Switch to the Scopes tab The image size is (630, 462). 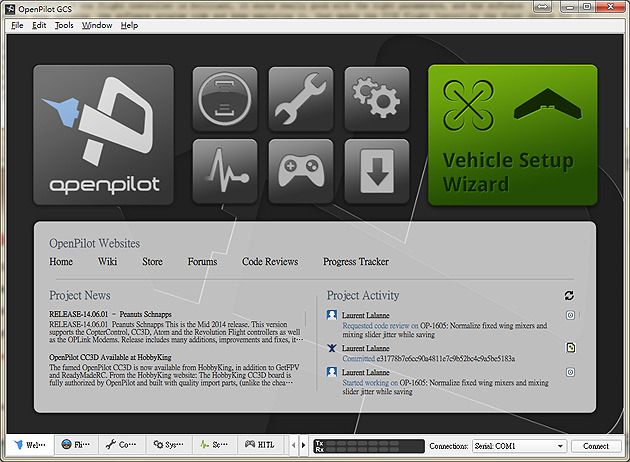tap(214, 445)
